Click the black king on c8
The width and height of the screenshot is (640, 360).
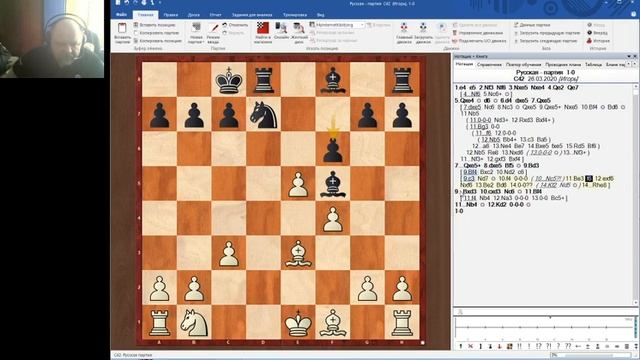tap(229, 80)
